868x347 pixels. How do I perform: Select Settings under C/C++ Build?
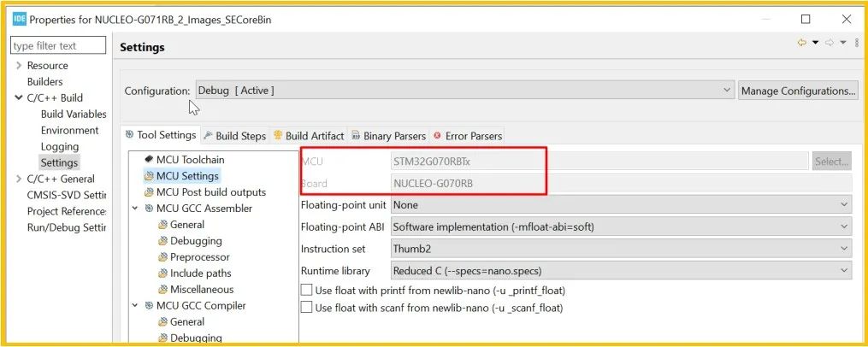(59, 162)
